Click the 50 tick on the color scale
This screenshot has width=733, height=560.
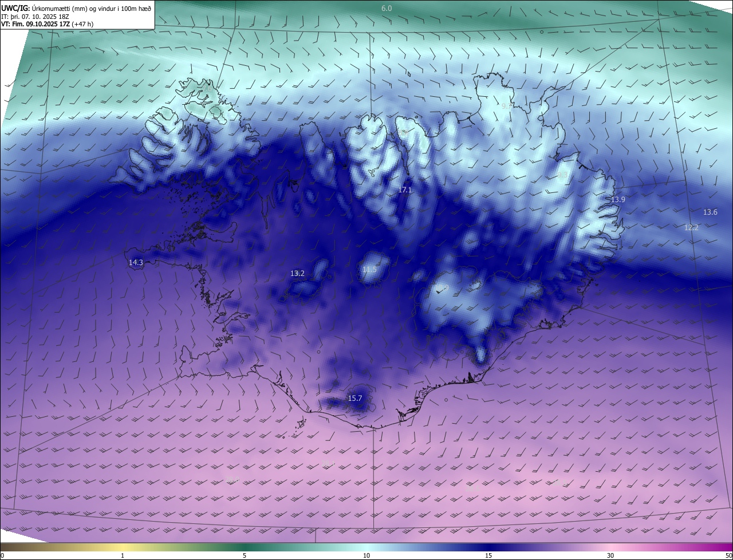click(728, 555)
